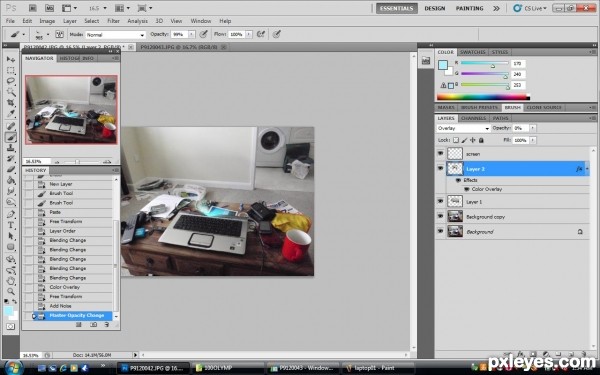This screenshot has height=375, width=600.
Task: Select the Brush tool in the toolbox
Action: 11,137
